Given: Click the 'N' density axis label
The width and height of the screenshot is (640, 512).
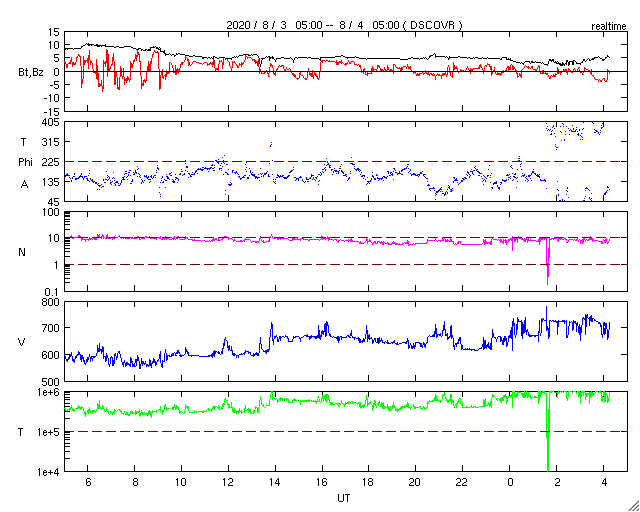Looking at the screenshot, I should point(22,252).
